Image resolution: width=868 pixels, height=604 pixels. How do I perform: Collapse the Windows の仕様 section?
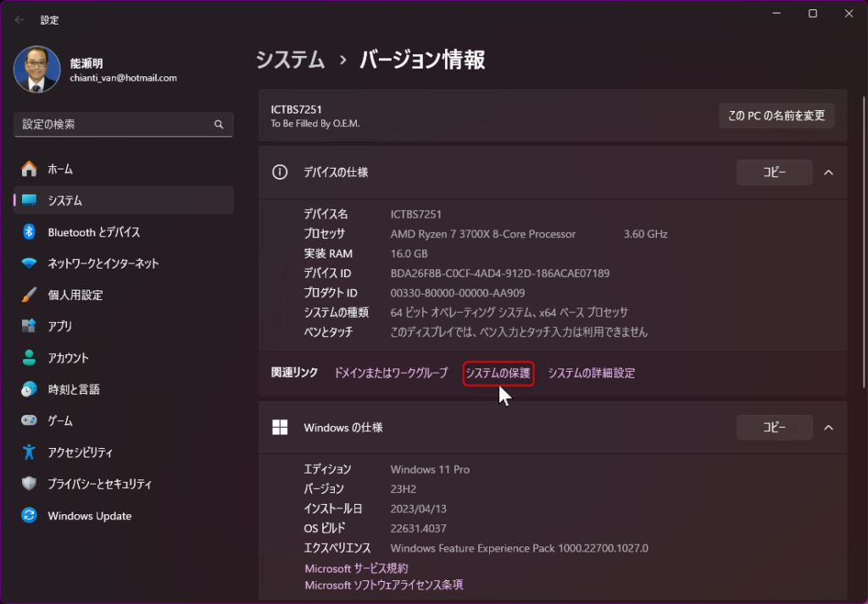tap(829, 428)
